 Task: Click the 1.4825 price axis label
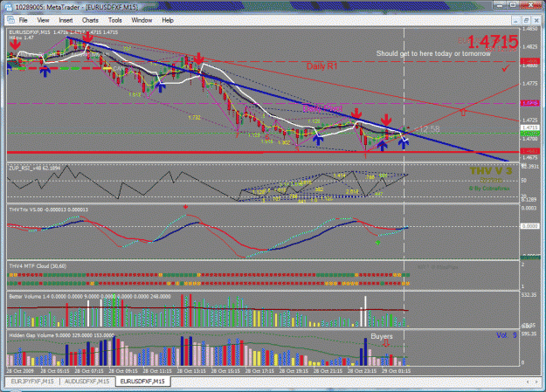(x=529, y=46)
